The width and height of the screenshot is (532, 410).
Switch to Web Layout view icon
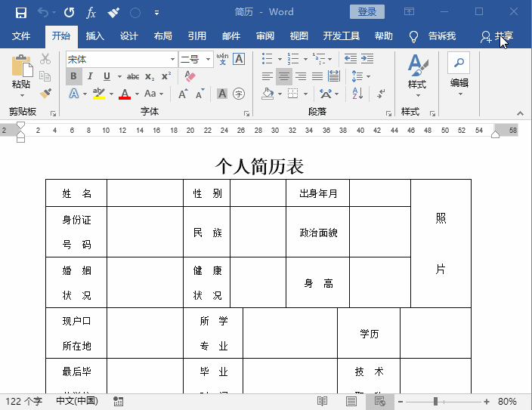[x=380, y=402]
